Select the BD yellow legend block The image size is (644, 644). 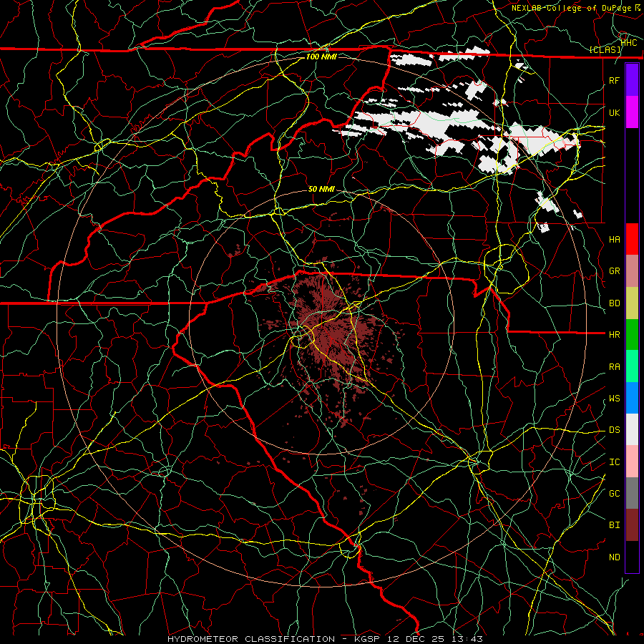point(632,303)
